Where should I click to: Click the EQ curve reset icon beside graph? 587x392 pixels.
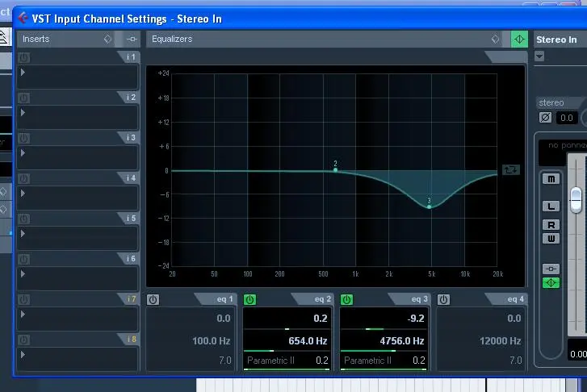(x=510, y=170)
